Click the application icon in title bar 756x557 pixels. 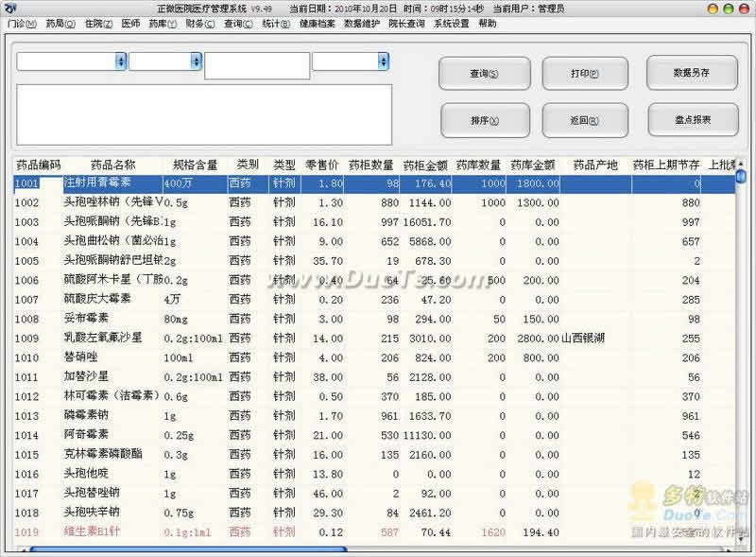click(9, 8)
